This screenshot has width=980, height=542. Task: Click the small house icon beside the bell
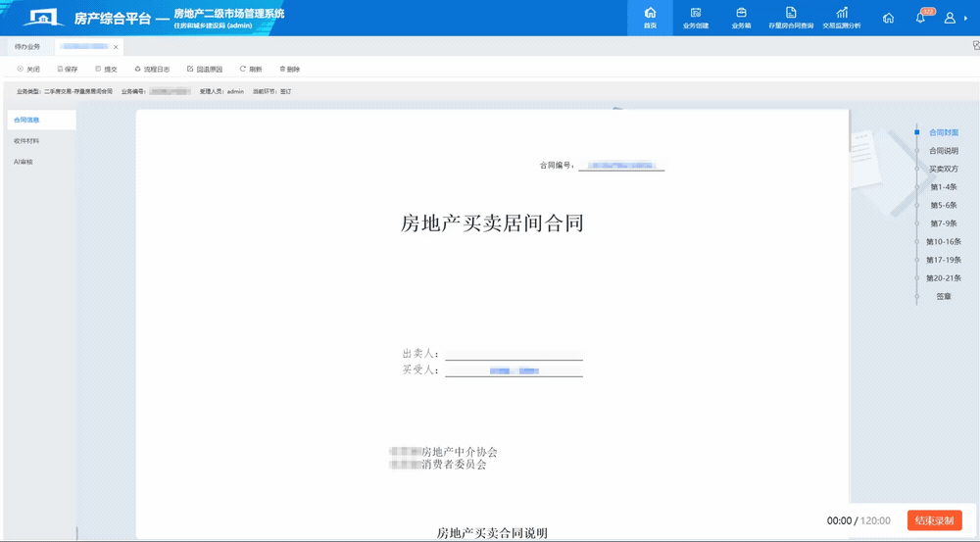point(888,18)
